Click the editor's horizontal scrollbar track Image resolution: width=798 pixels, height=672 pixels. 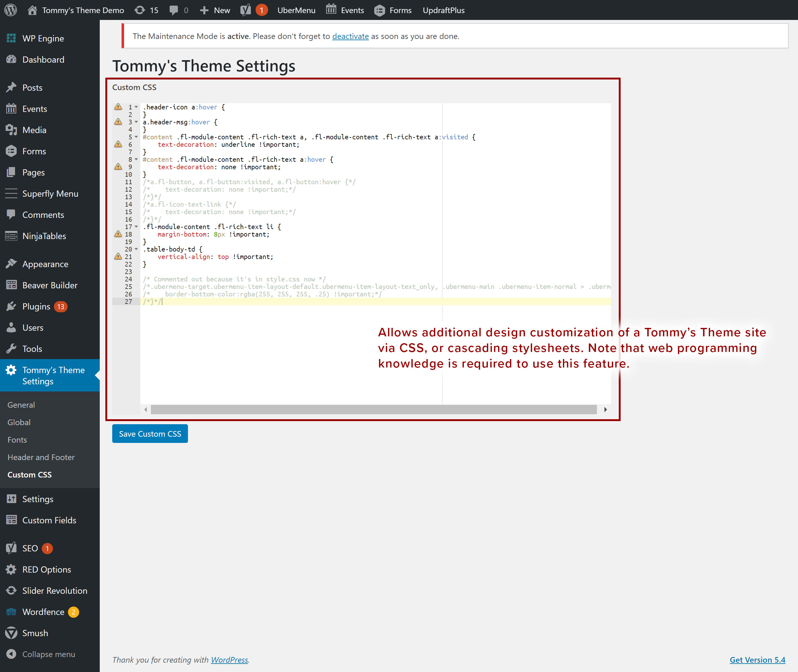pos(373,410)
